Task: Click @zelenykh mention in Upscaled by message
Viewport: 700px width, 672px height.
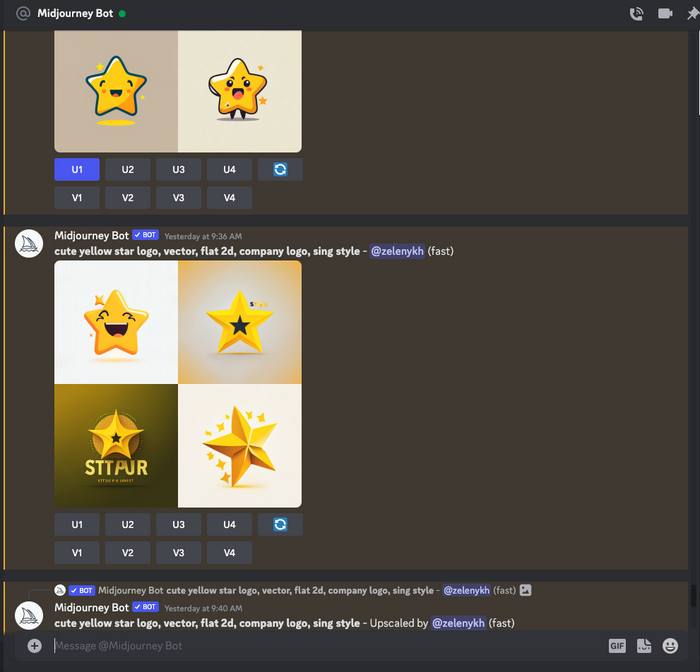Action: pos(458,623)
